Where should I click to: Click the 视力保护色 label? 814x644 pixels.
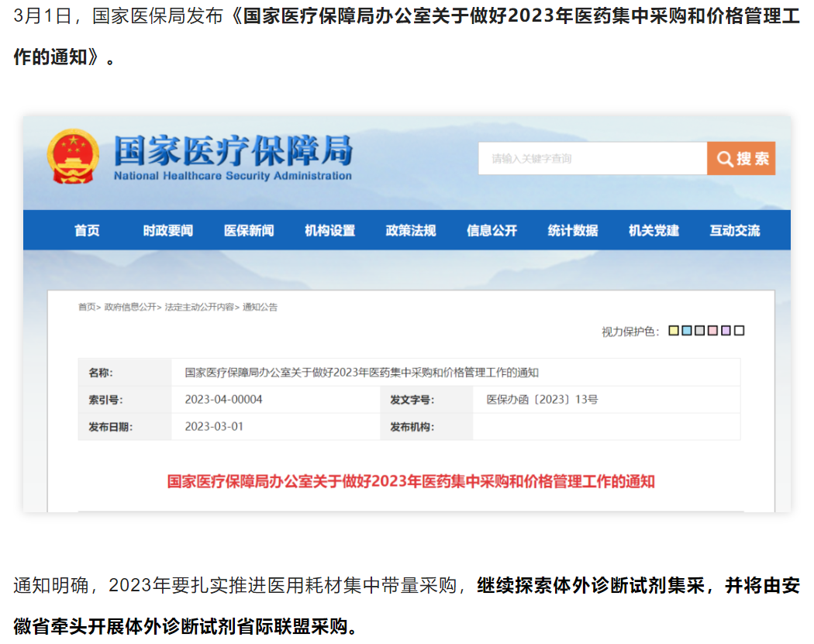pyautogui.click(x=630, y=332)
